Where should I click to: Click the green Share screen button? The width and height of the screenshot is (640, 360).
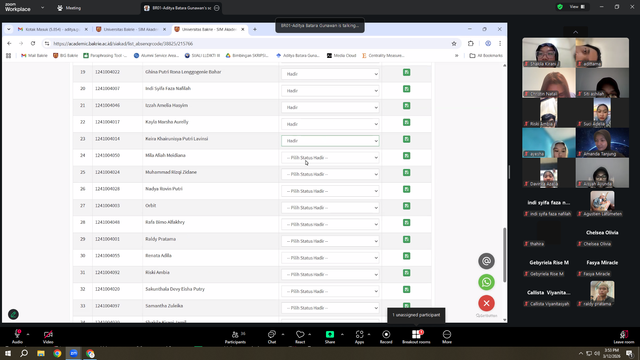pyautogui.click(x=330, y=337)
